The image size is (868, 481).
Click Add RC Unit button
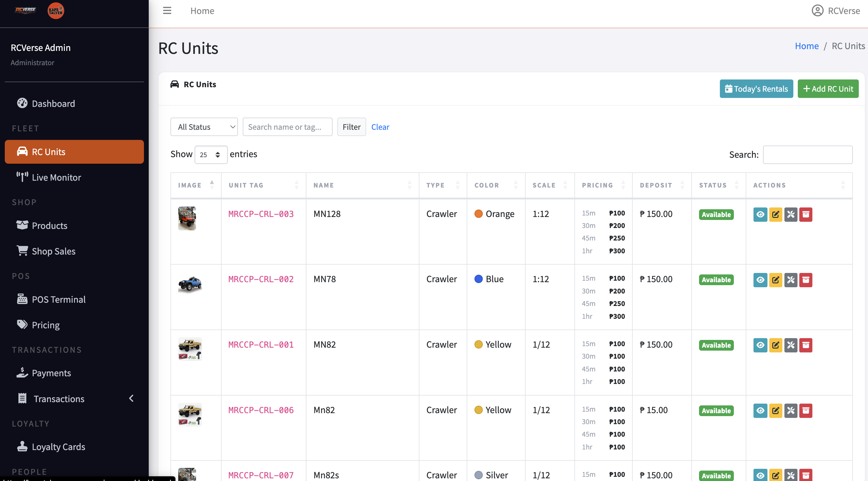coord(828,89)
